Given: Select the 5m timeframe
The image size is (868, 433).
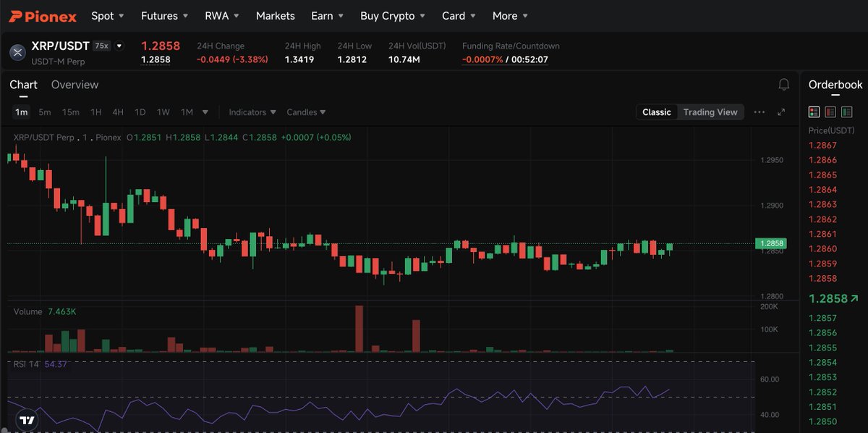Looking at the screenshot, I should [x=45, y=112].
